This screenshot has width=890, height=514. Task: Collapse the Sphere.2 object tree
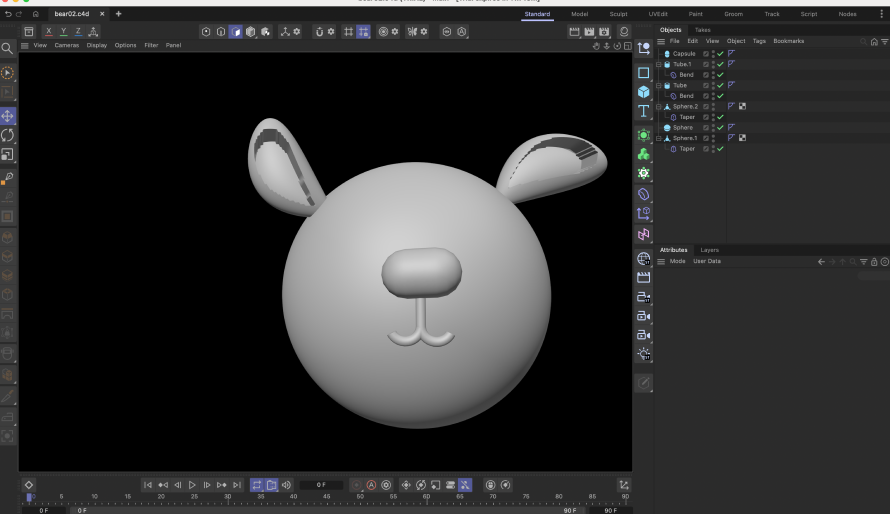659,106
